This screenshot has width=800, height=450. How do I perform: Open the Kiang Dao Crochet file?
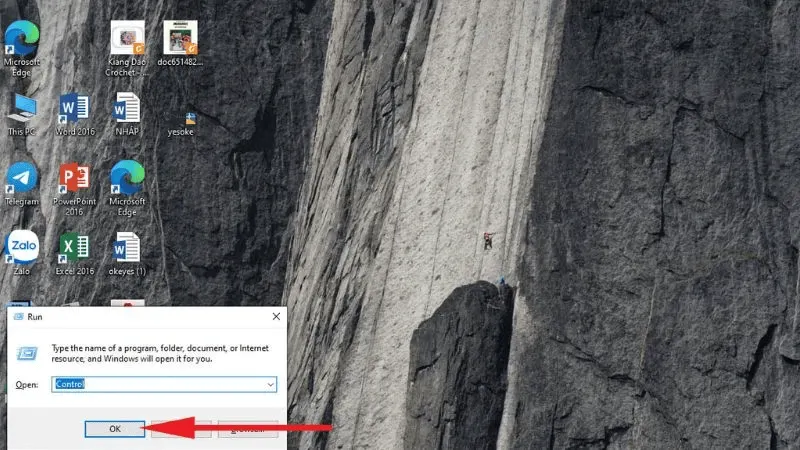point(127,40)
